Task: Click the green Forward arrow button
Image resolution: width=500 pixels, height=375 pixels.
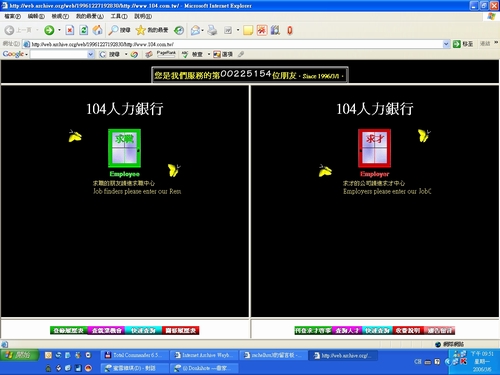Action: (x=49, y=30)
